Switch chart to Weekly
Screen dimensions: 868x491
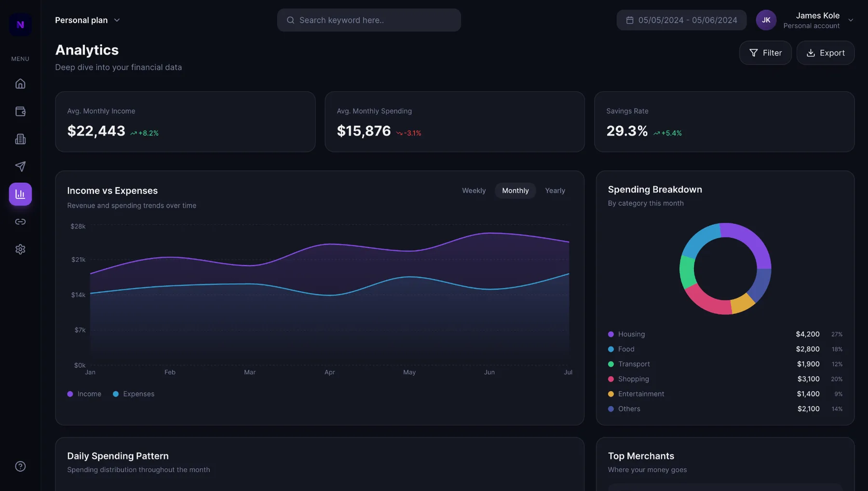point(474,191)
